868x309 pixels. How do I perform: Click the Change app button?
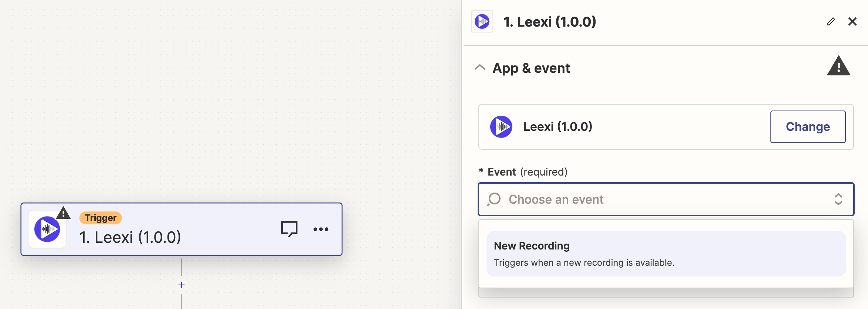(x=808, y=127)
